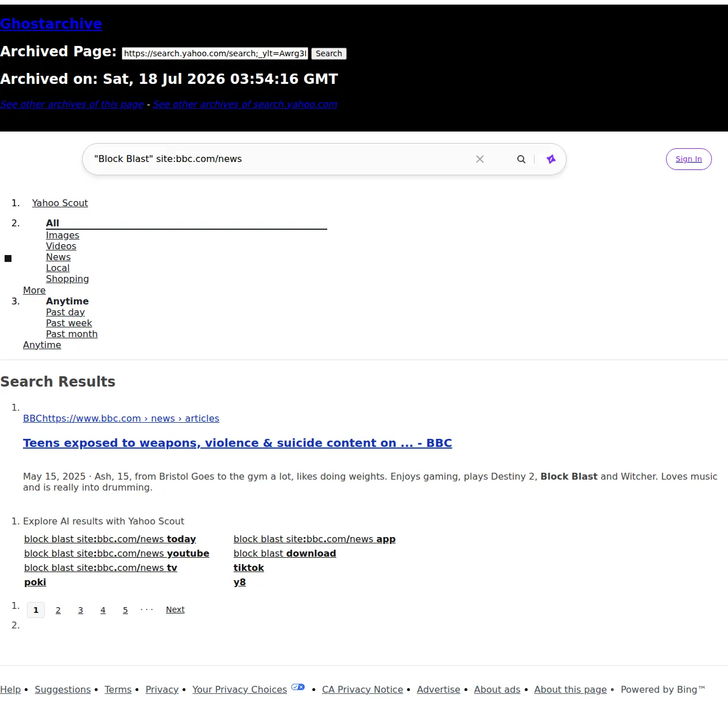Open the purple Yahoo Scout AI icon
This screenshot has width=728, height=714.
(x=551, y=159)
